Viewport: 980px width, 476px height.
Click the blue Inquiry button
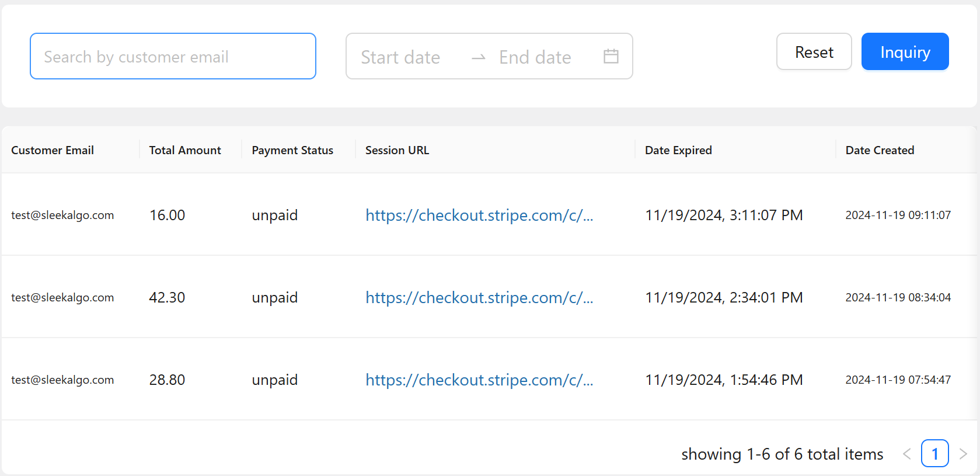pos(905,52)
